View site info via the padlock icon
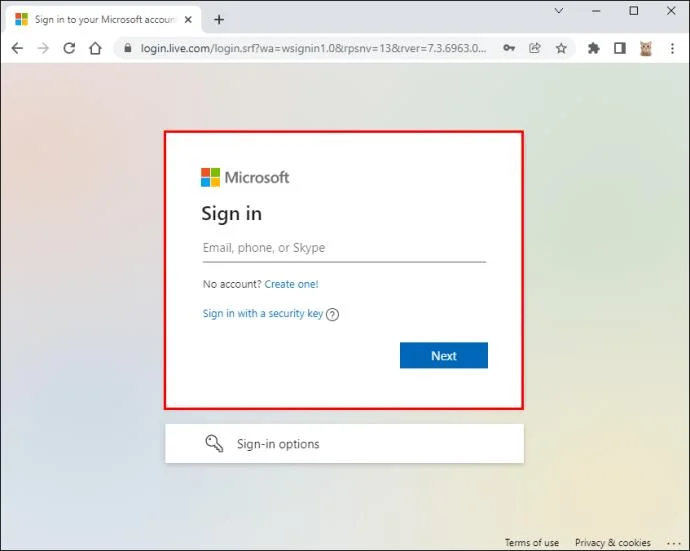690x551 pixels. pos(128,48)
